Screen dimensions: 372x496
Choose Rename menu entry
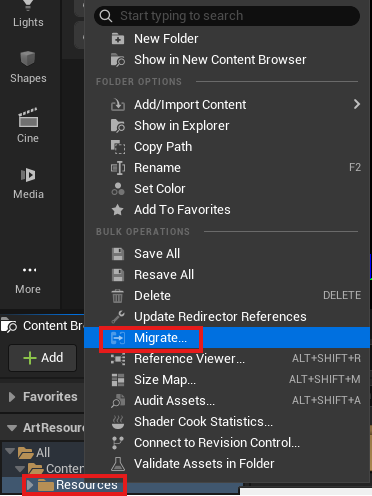227,168
